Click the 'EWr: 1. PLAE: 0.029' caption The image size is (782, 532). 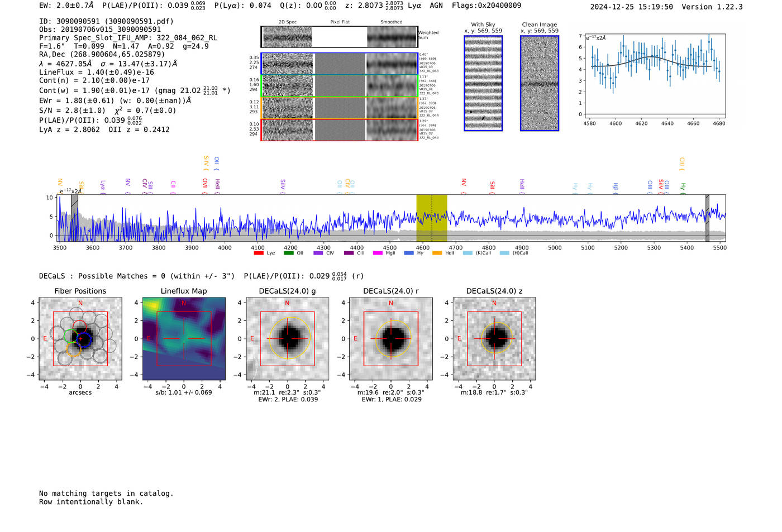pyautogui.click(x=392, y=400)
